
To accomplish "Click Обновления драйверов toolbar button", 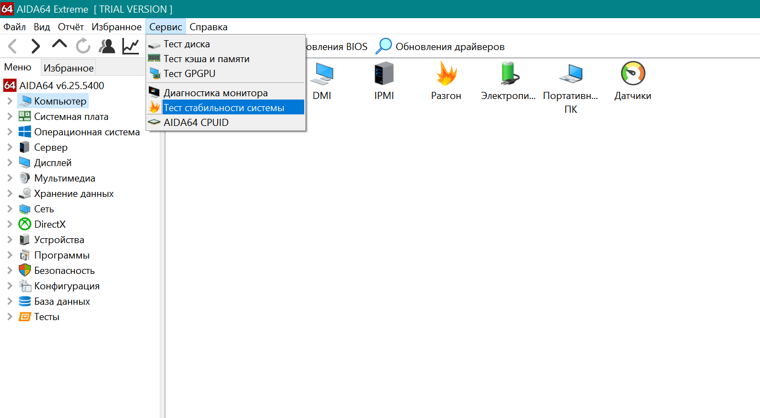I will 441,47.
